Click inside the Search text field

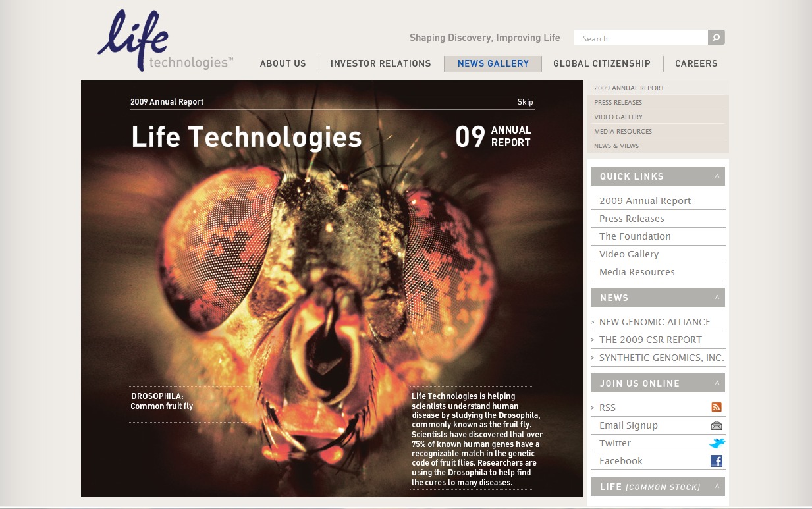(640, 38)
